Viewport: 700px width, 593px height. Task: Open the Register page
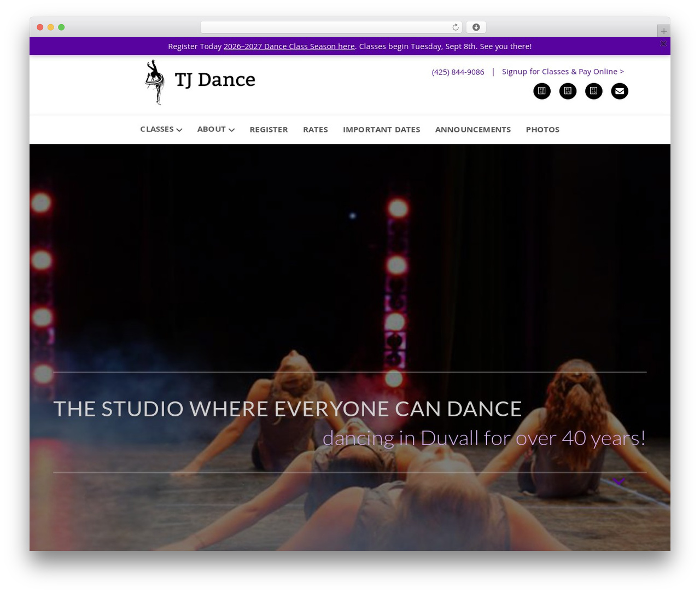click(269, 130)
